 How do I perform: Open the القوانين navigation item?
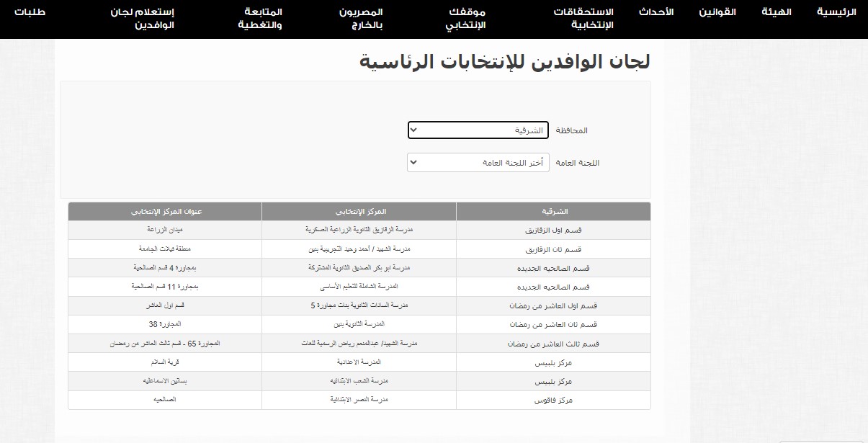coord(717,12)
